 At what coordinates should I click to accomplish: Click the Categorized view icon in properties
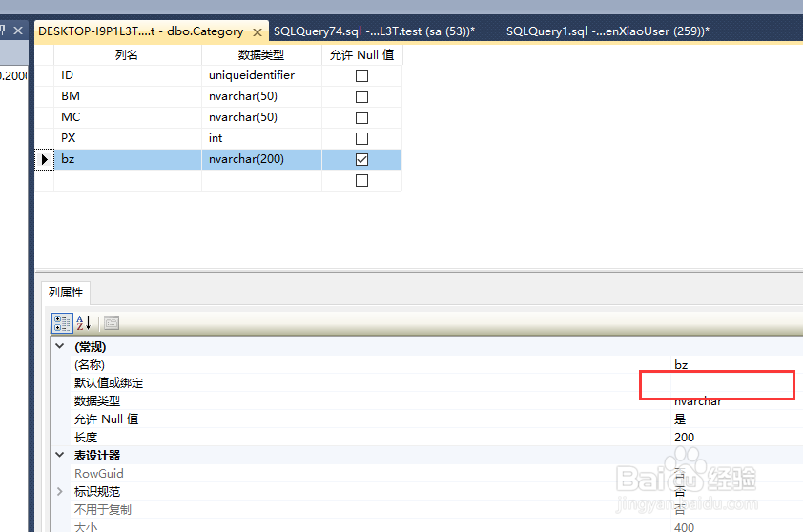point(63,323)
